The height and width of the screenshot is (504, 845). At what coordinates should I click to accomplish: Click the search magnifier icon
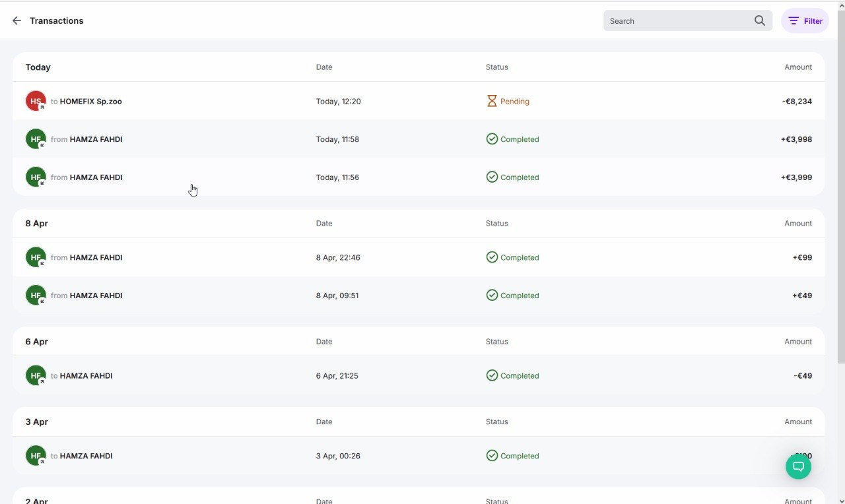tap(760, 21)
